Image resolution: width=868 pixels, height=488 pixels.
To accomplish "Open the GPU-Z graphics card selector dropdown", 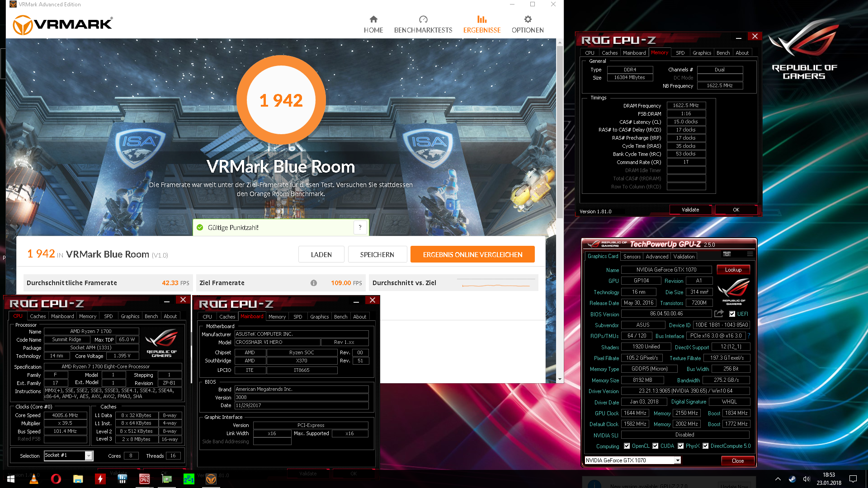I will click(x=678, y=460).
